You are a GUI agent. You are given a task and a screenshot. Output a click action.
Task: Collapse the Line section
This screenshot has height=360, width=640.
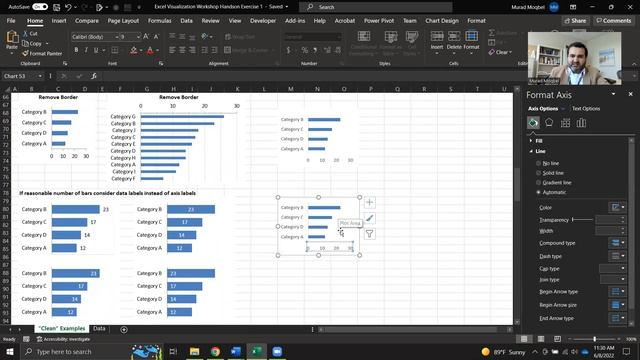click(531, 151)
